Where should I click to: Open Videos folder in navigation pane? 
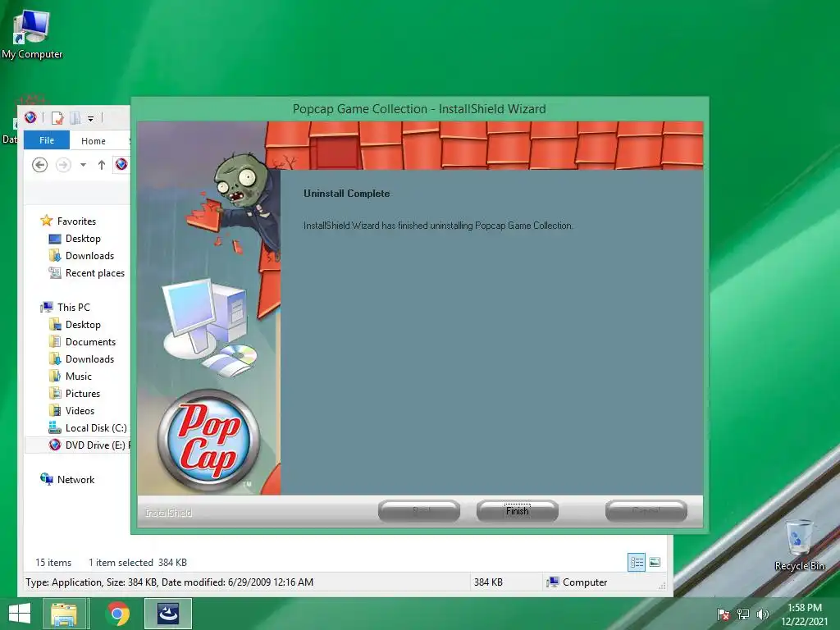(80, 410)
